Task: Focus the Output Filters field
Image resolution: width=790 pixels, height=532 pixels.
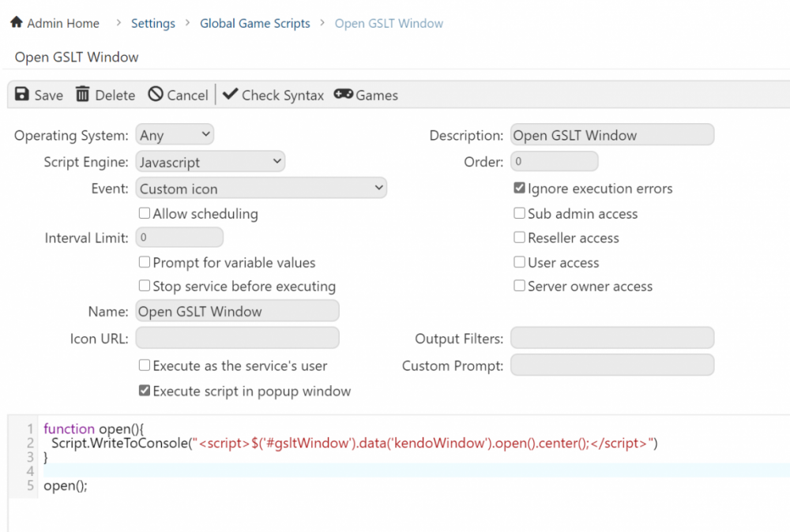Action: tap(611, 338)
